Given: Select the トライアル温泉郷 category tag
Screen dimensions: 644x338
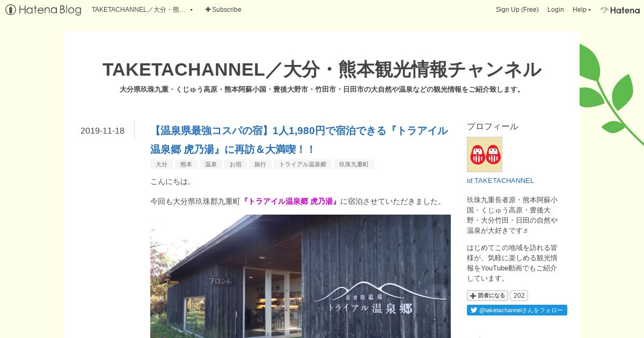Looking at the screenshot, I should [303, 165].
